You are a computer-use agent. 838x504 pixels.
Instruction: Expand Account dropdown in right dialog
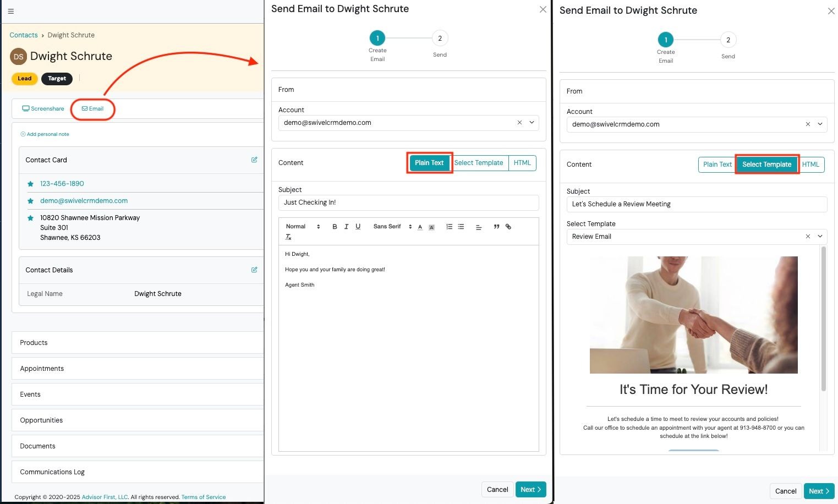tap(820, 124)
